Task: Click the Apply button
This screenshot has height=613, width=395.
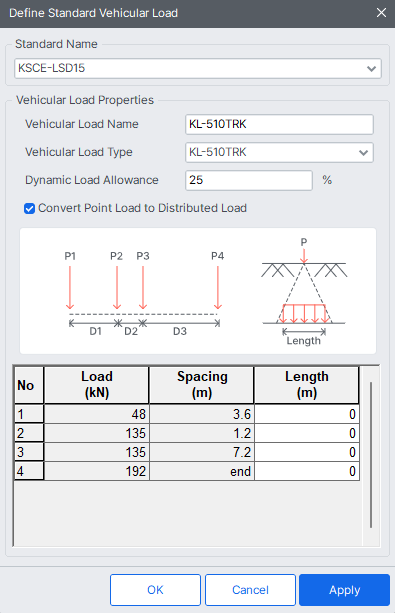Action: 345,590
